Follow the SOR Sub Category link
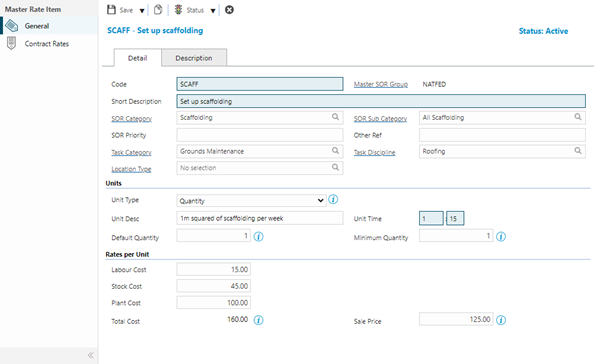 click(x=380, y=119)
